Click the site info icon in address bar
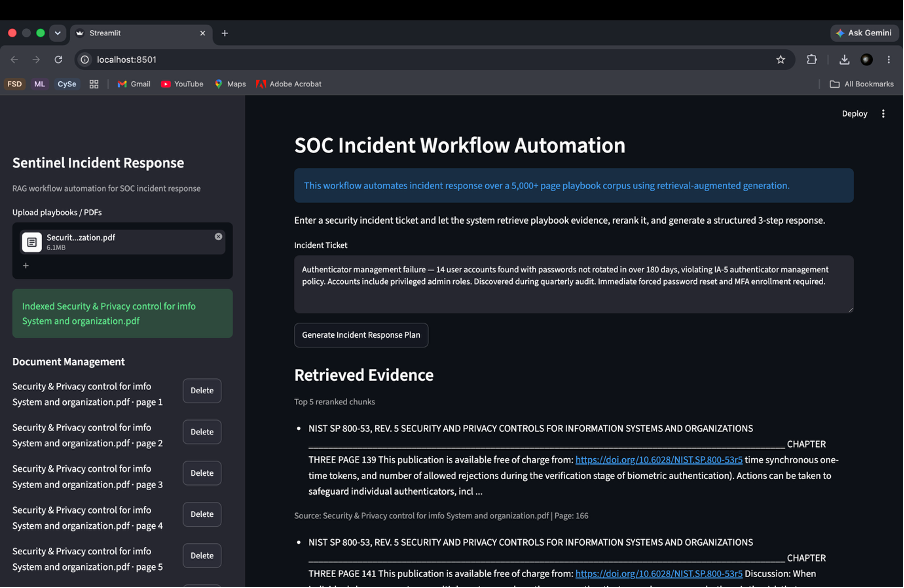Viewport: 904px width, 588px height. click(x=85, y=59)
